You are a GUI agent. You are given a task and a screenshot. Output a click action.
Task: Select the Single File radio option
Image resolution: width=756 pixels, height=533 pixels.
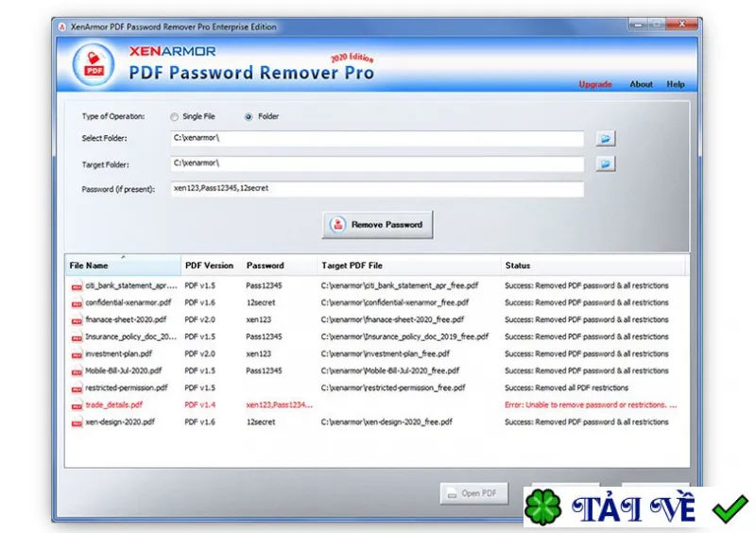point(174,117)
